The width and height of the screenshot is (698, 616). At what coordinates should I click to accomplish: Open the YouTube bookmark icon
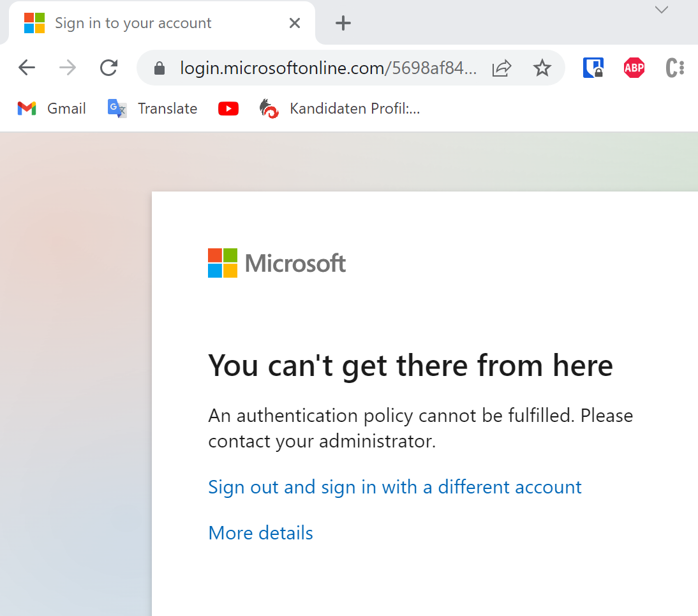[228, 109]
